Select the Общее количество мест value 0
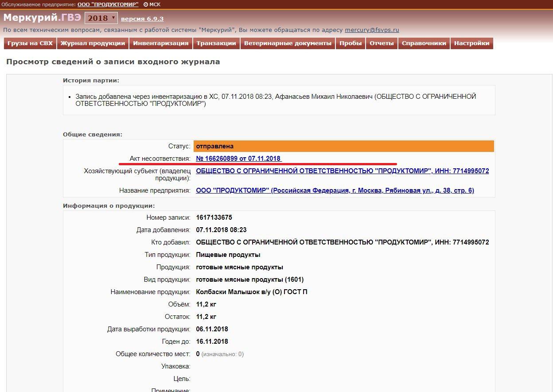The width and height of the screenshot is (553, 392). [198, 354]
